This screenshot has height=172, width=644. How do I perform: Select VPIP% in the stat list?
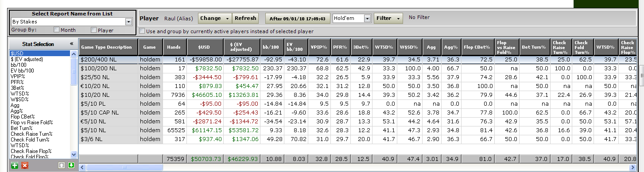click(17, 76)
